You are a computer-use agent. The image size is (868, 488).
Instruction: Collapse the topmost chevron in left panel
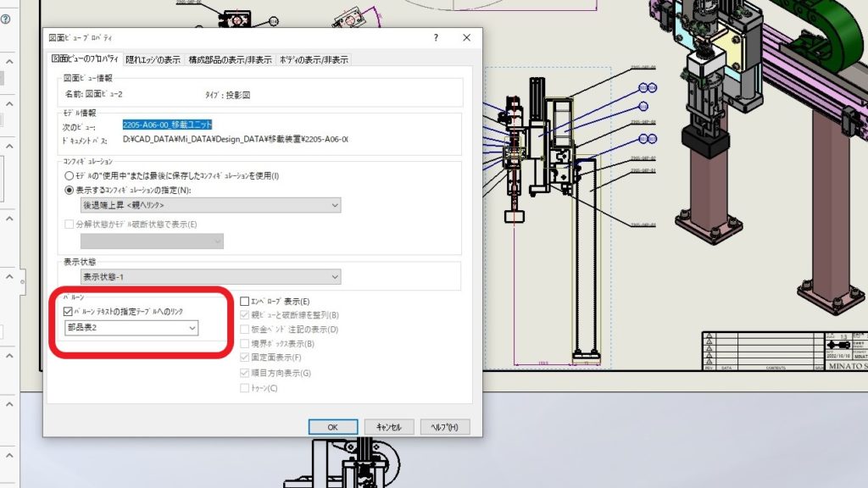click(x=10, y=62)
